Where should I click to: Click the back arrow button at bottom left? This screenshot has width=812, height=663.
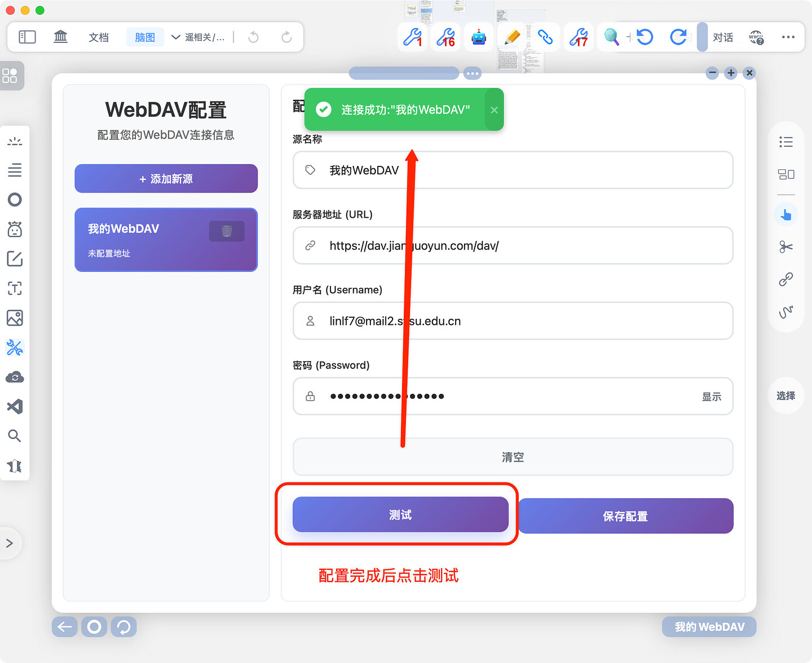[65, 627]
